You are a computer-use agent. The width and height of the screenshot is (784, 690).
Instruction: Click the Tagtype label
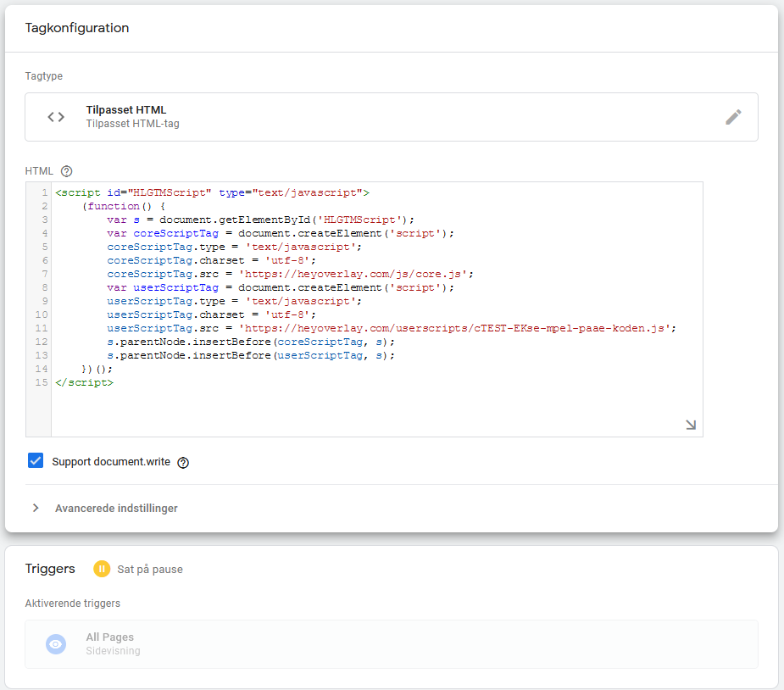44,76
